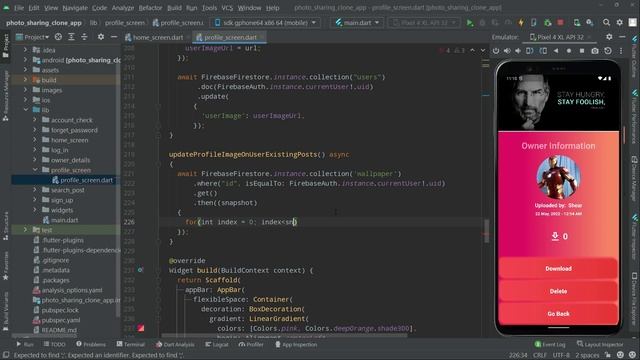Open Emulator panel settings gear
This screenshot has height=360, width=640.
609,37
